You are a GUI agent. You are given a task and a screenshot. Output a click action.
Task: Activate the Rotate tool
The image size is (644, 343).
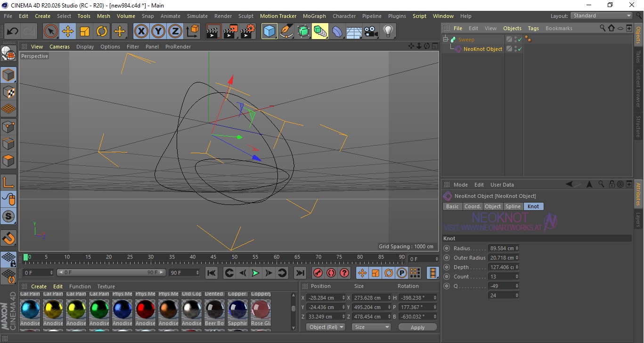click(x=102, y=32)
